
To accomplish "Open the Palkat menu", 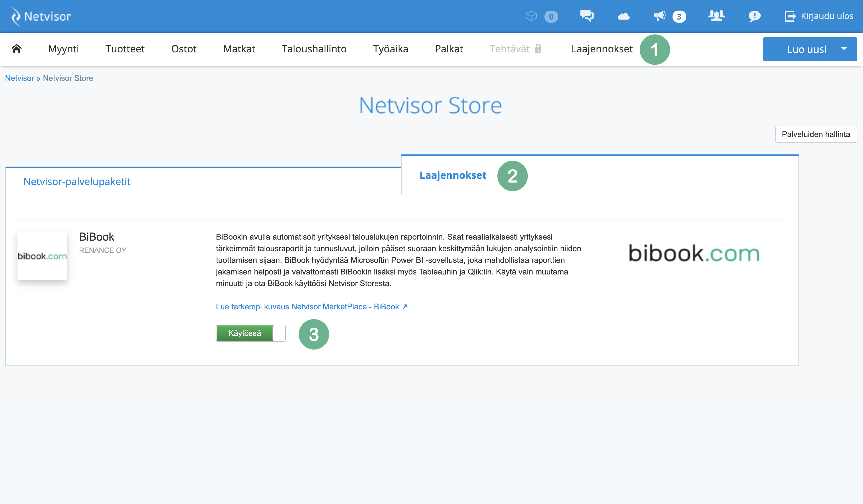I will click(449, 49).
